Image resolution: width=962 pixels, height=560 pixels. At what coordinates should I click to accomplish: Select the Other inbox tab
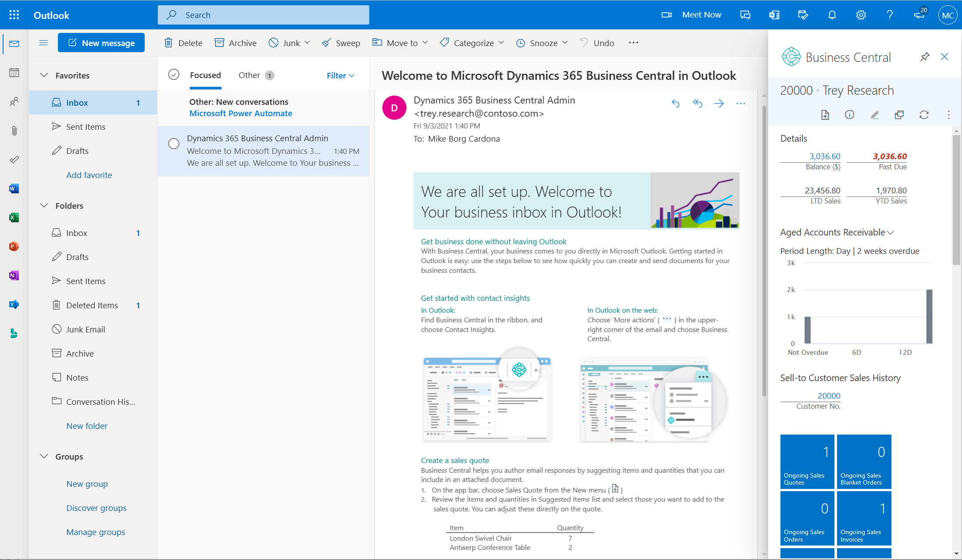pos(249,75)
